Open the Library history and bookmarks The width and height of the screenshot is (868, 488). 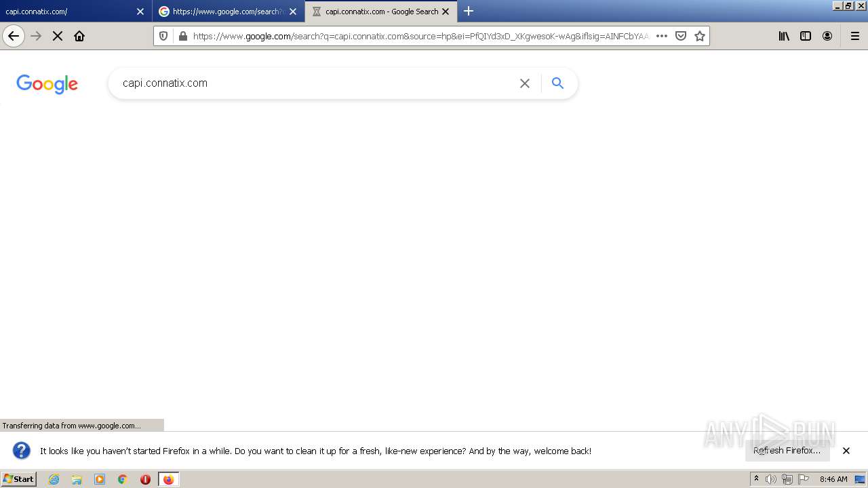(x=784, y=36)
